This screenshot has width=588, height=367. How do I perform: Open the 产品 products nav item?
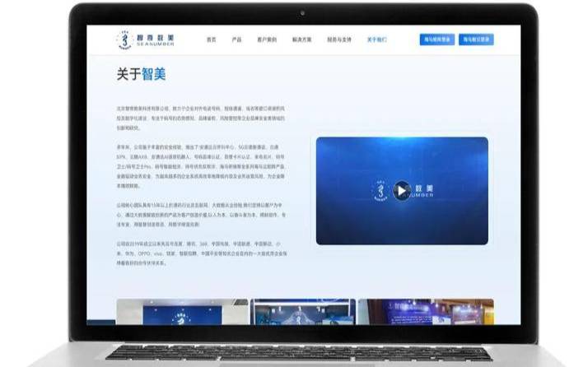click(236, 39)
